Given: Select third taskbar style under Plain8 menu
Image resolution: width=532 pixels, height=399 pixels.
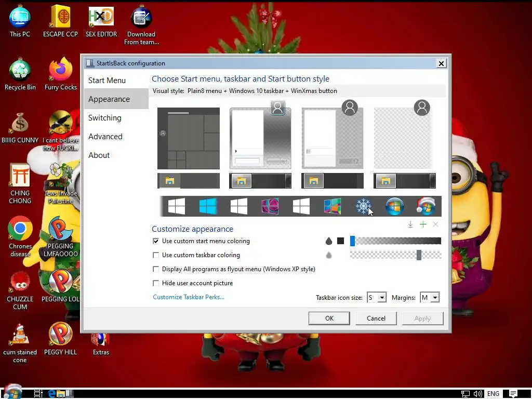Looking at the screenshot, I should click(332, 181).
